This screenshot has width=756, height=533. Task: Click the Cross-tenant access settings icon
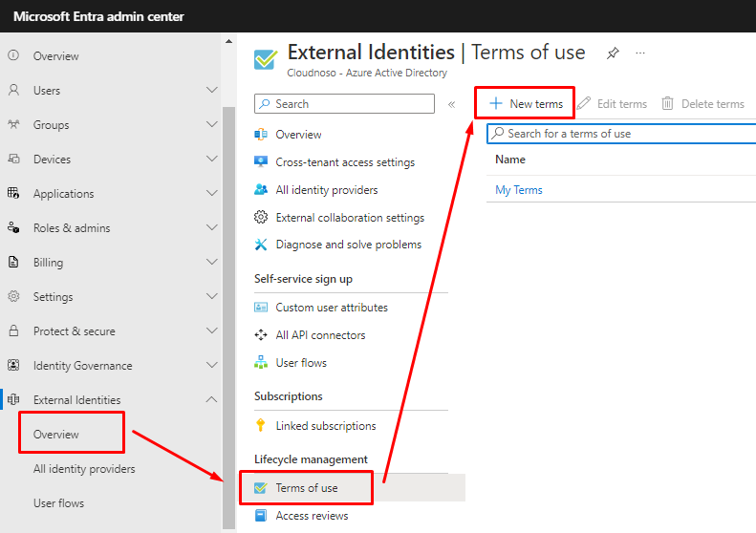tap(261, 162)
